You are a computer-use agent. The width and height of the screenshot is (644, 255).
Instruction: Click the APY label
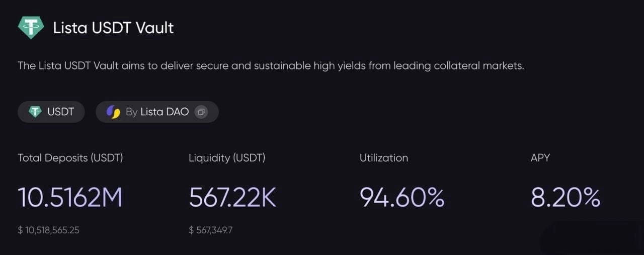pyautogui.click(x=540, y=157)
